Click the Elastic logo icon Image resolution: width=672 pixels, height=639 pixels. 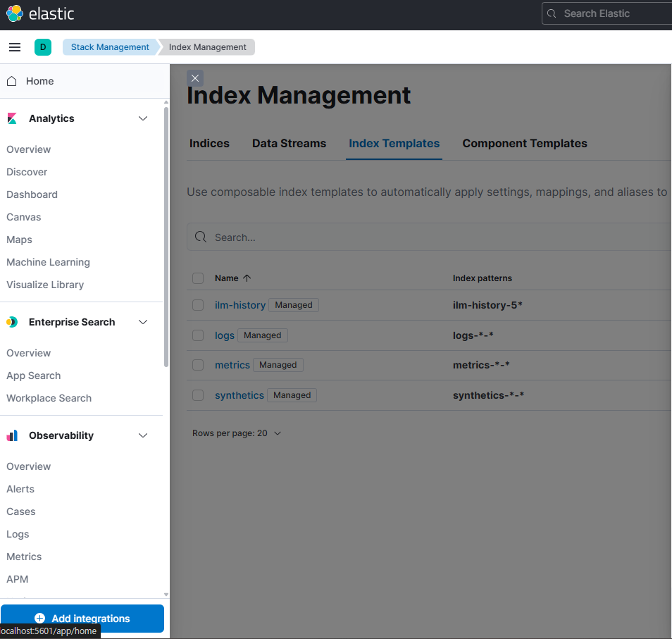pyautogui.click(x=15, y=13)
